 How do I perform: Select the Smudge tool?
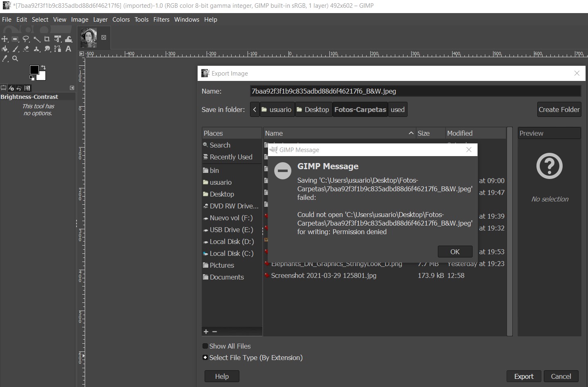pos(47,49)
